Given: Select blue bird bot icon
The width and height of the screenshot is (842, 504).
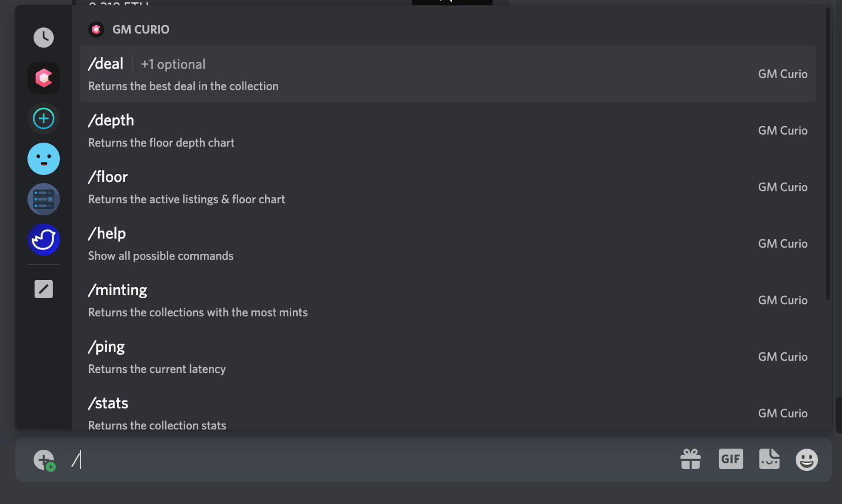Looking at the screenshot, I should click(x=43, y=239).
